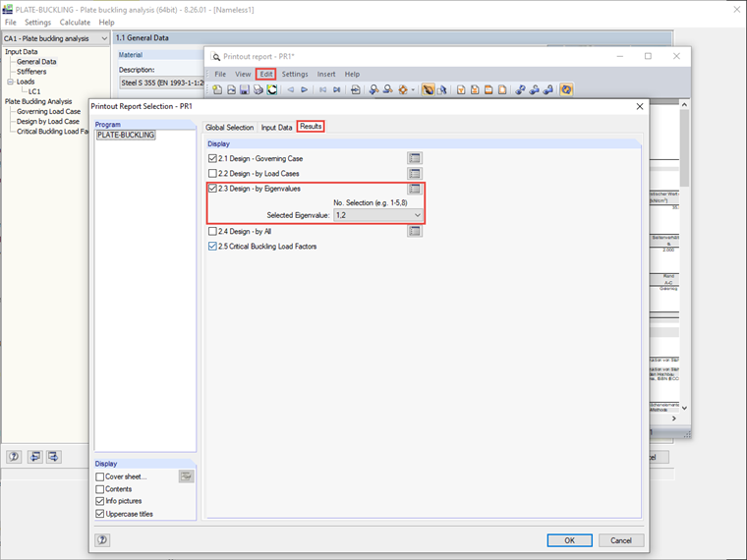Click the next table arrow icon in main window
Image resolution: width=747 pixels, height=560 pixels.
(x=54, y=457)
